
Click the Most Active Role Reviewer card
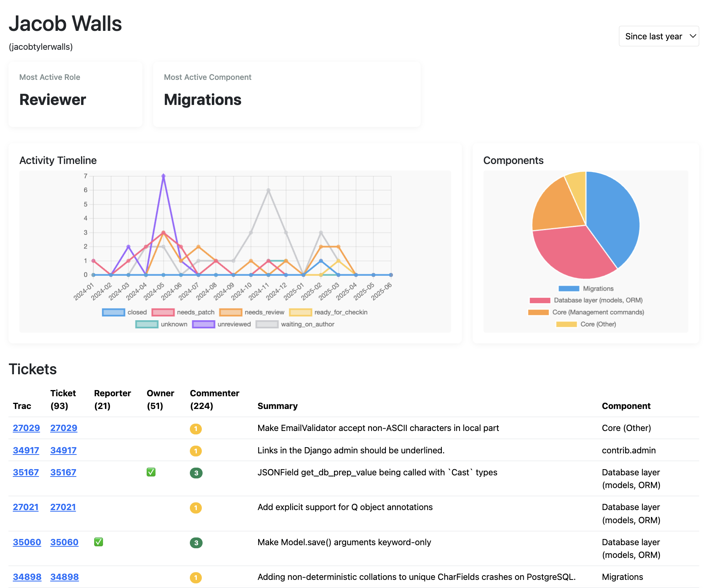click(x=76, y=94)
